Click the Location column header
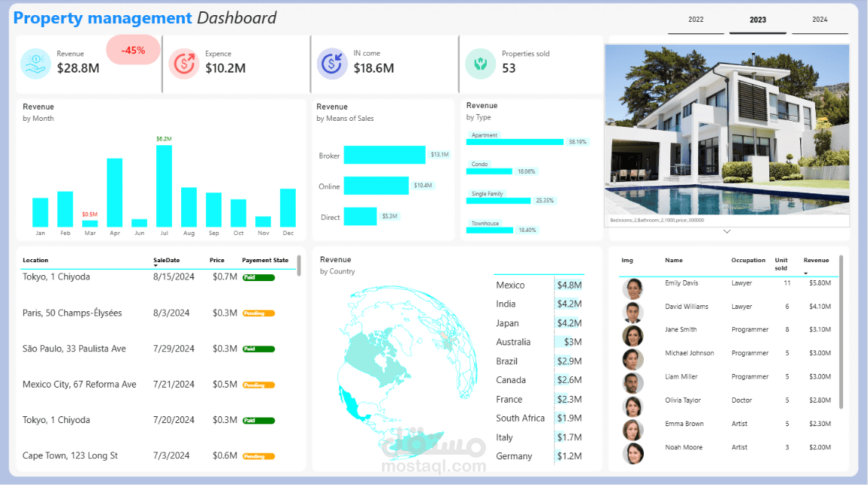Image resolution: width=868 pixels, height=485 pixels. tap(35, 260)
